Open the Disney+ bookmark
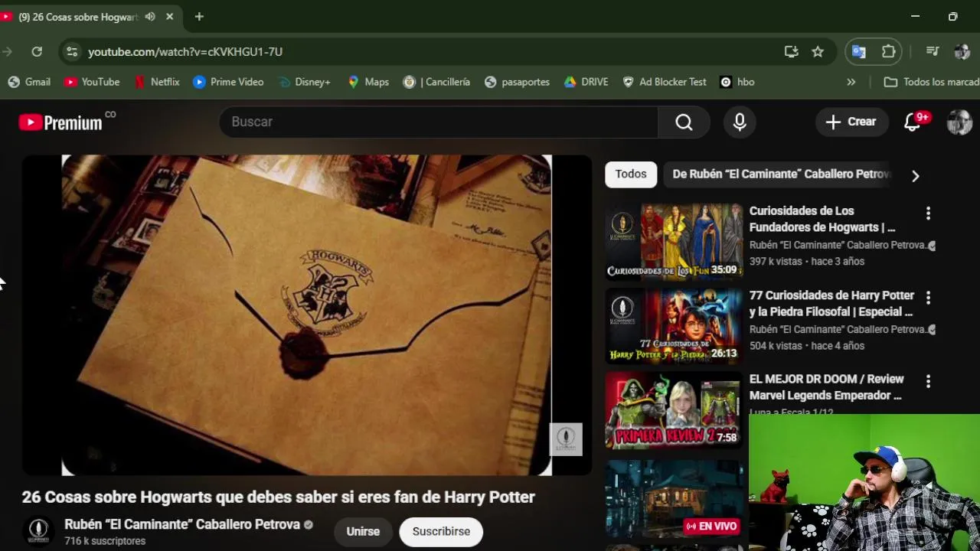The image size is (980, 551). pos(304,82)
